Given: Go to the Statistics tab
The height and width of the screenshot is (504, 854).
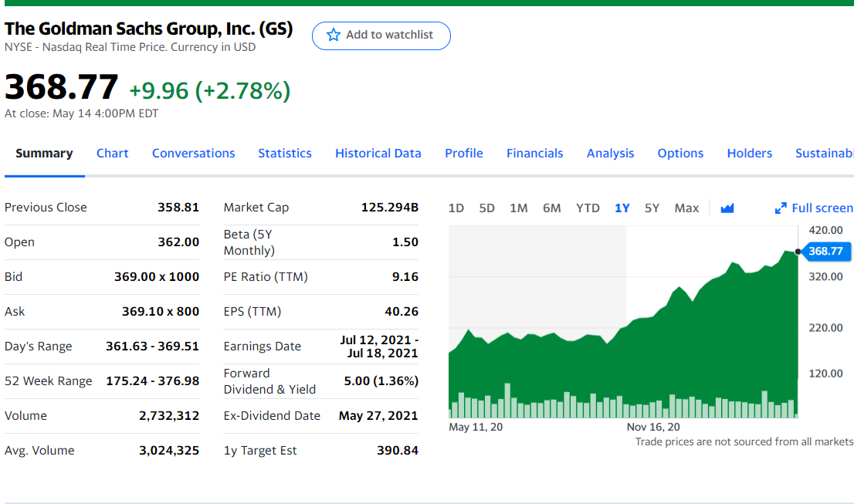Looking at the screenshot, I should click(x=285, y=153).
